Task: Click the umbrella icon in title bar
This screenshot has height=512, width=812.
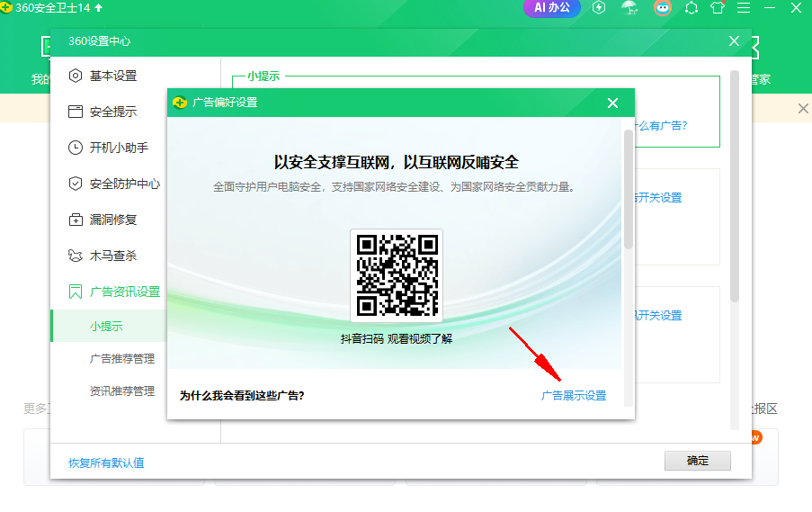Action: tap(629, 8)
